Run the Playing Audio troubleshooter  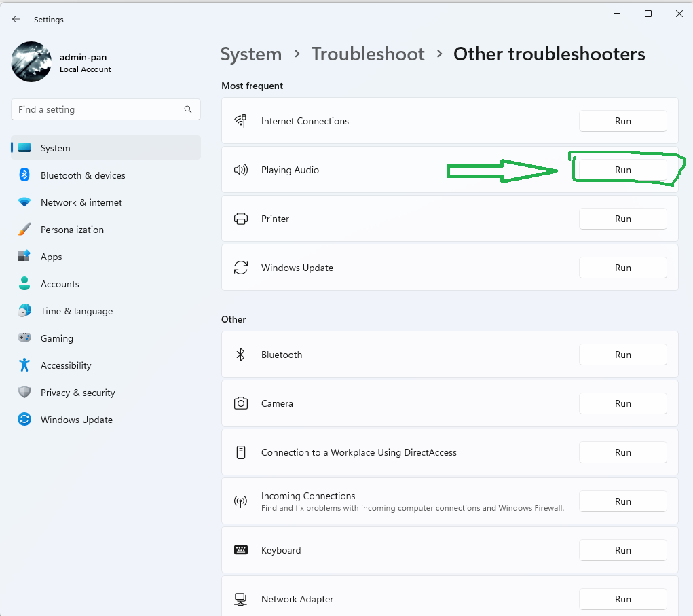click(622, 170)
